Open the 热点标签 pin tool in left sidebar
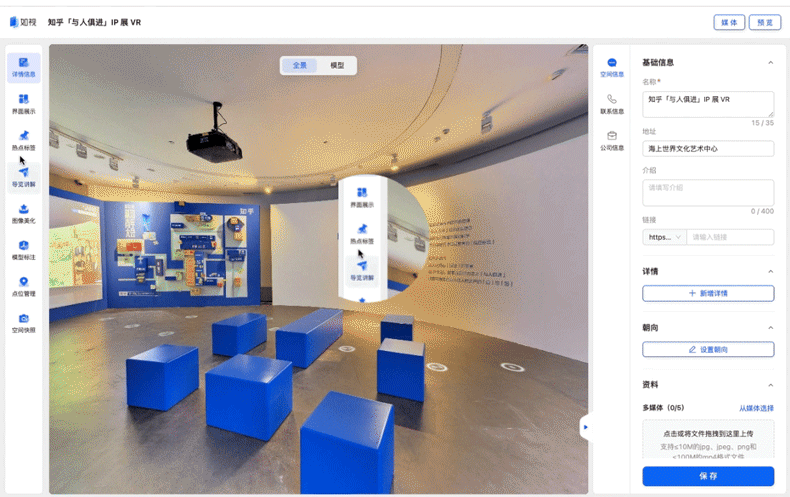Image resolution: width=790 pixels, height=497 pixels. 23,140
